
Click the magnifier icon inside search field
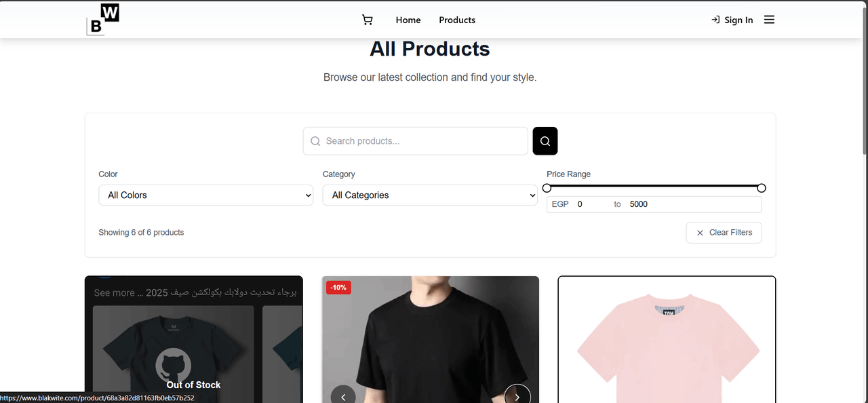[315, 141]
